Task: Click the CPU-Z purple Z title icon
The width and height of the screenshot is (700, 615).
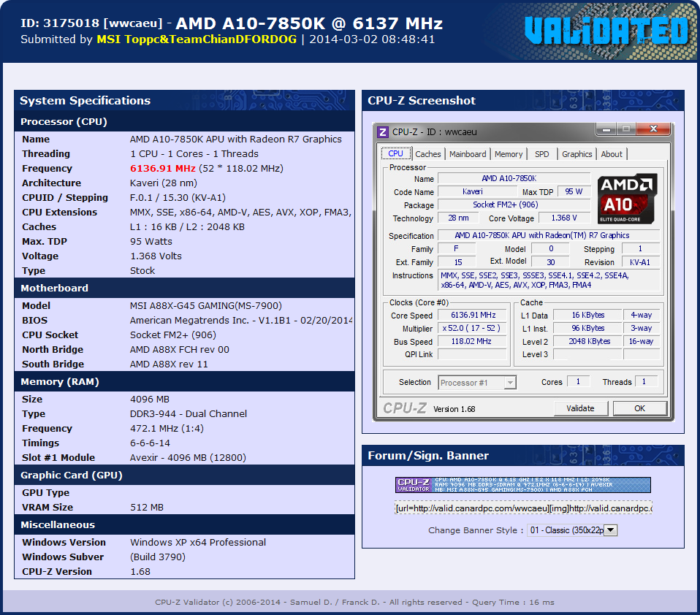Action: tap(383, 132)
